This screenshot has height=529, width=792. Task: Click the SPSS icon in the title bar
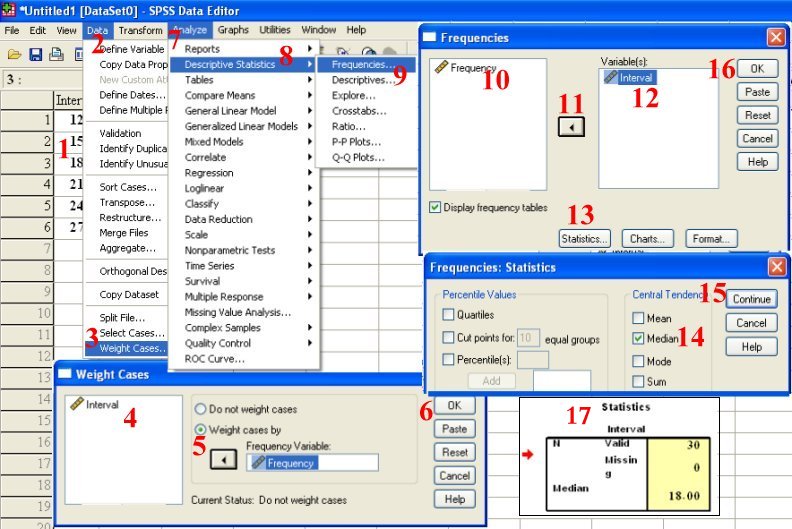tap(9, 10)
